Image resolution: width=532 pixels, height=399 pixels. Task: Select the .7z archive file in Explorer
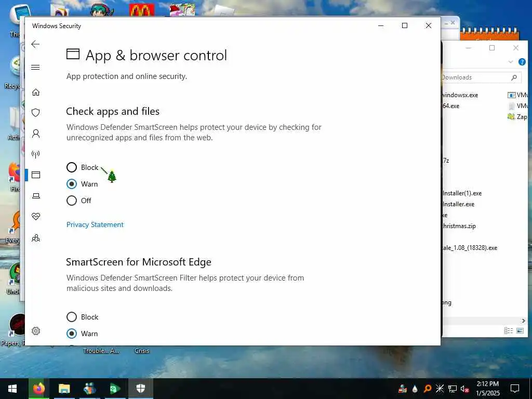(445, 160)
